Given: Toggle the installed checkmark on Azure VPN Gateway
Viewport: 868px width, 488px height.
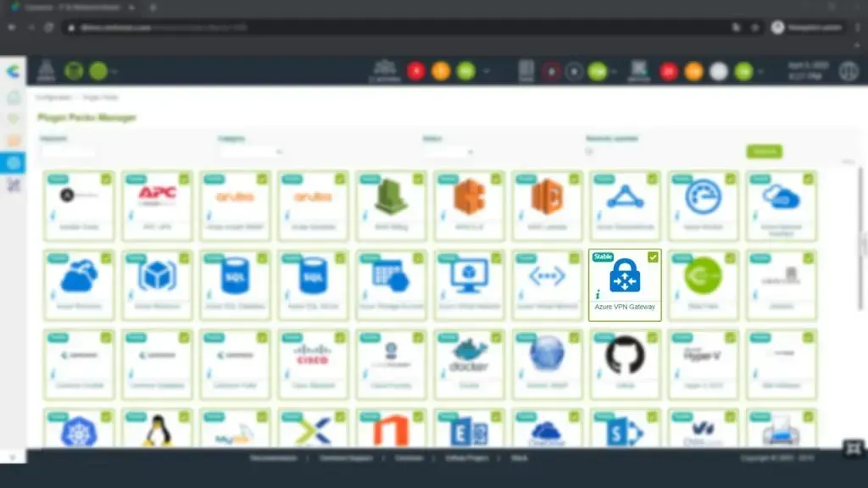Looking at the screenshot, I should coord(653,258).
